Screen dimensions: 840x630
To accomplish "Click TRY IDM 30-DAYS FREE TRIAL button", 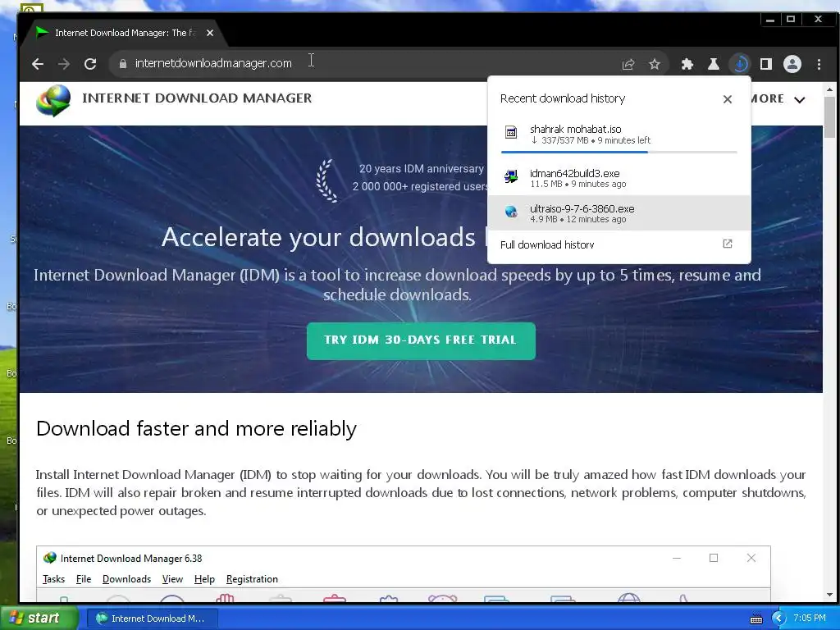I will pyautogui.click(x=421, y=340).
